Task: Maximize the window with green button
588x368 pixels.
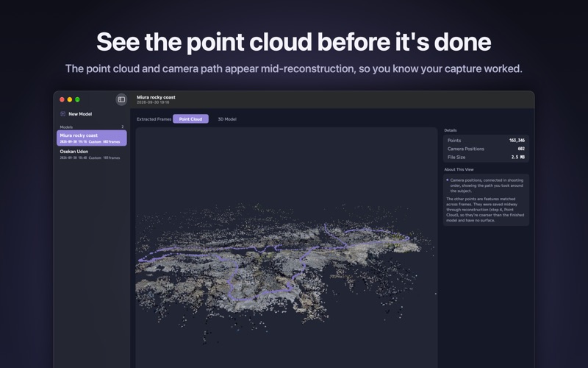Action: pos(77,99)
